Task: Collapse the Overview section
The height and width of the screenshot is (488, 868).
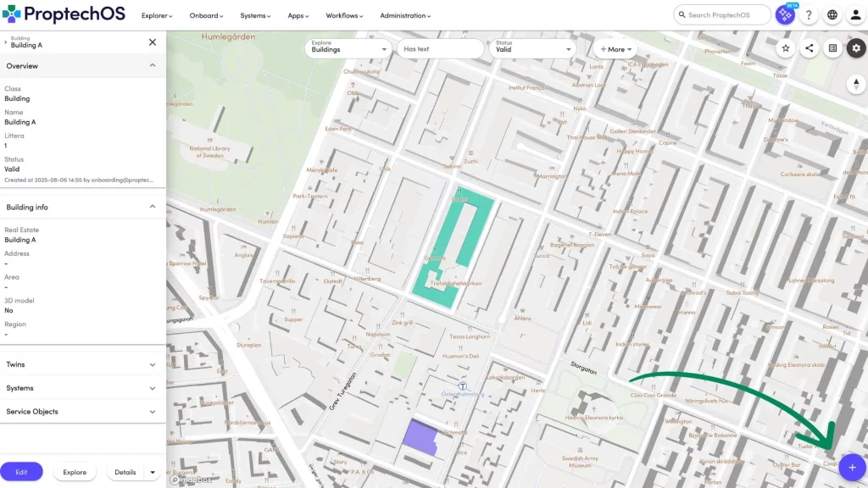Action: [153, 65]
